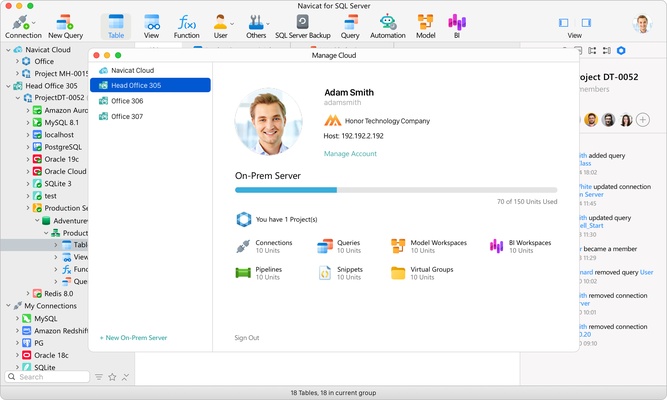This screenshot has height=400, width=667.
Task: Click the Query toolbar icon
Action: [x=350, y=26]
